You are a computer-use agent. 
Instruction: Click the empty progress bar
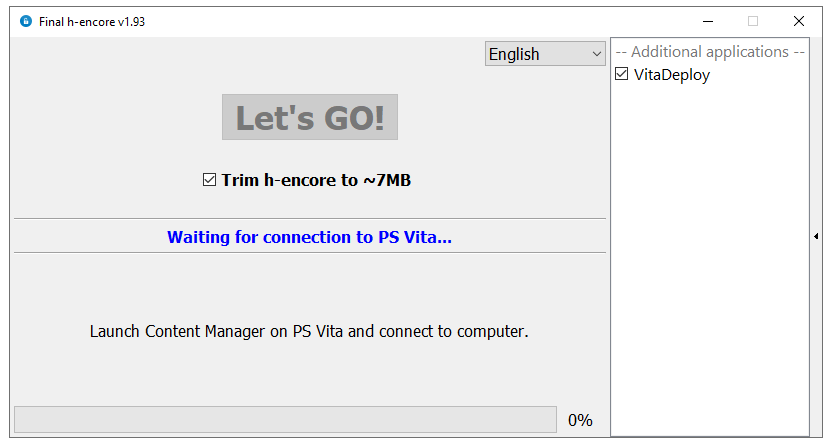click(x=285, y=419)
